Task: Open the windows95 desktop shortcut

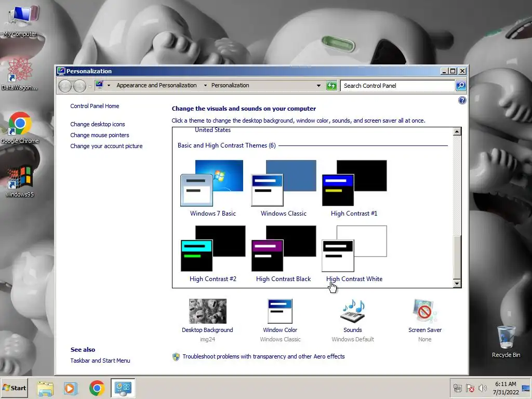Action: (x=20, y=181)
